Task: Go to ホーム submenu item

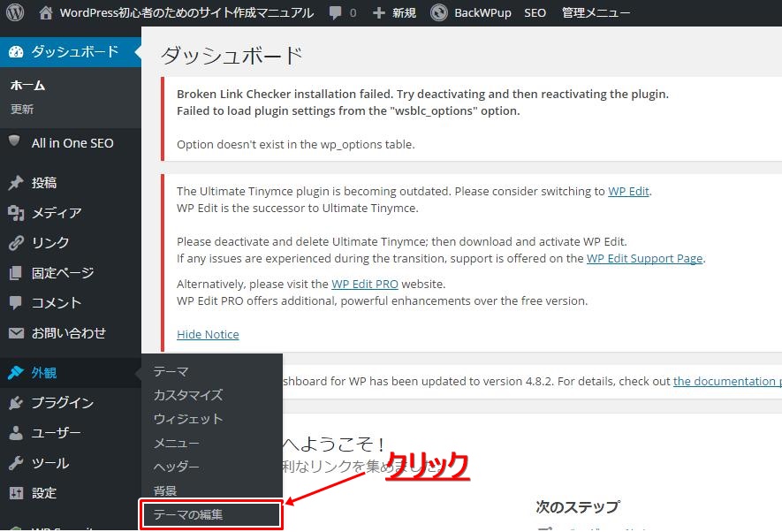Action: (x=28, y=86)
